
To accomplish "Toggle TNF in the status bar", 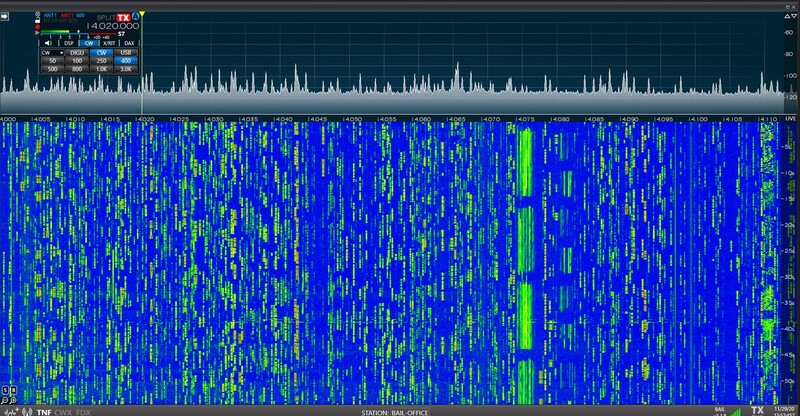I will point(44,411).
